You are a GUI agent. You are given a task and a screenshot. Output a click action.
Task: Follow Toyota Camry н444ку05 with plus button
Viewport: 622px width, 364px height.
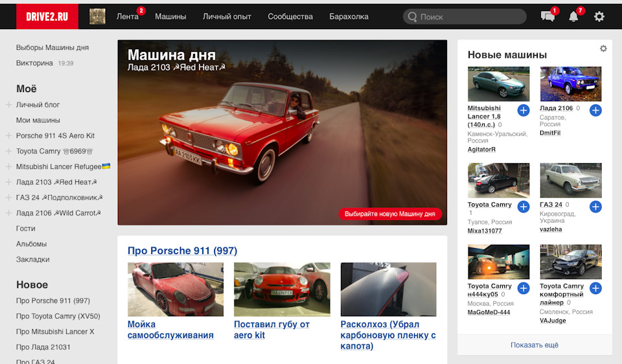coord(524,288)
